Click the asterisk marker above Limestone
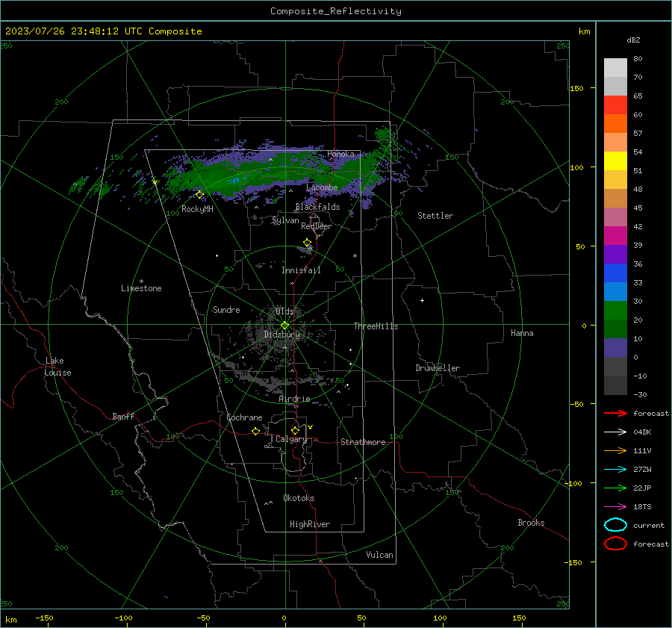The height and width of the screenshot is (628, 672). coord(141,282)
